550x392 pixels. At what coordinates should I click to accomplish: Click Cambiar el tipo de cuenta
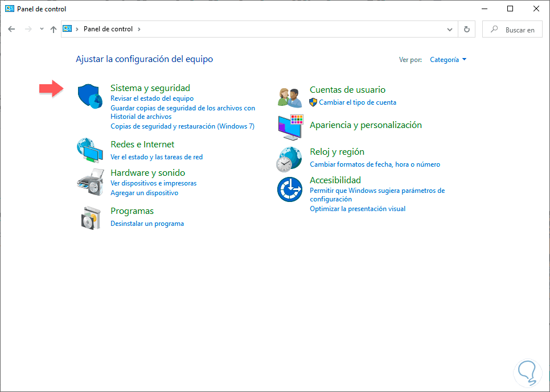coord(358,102)
